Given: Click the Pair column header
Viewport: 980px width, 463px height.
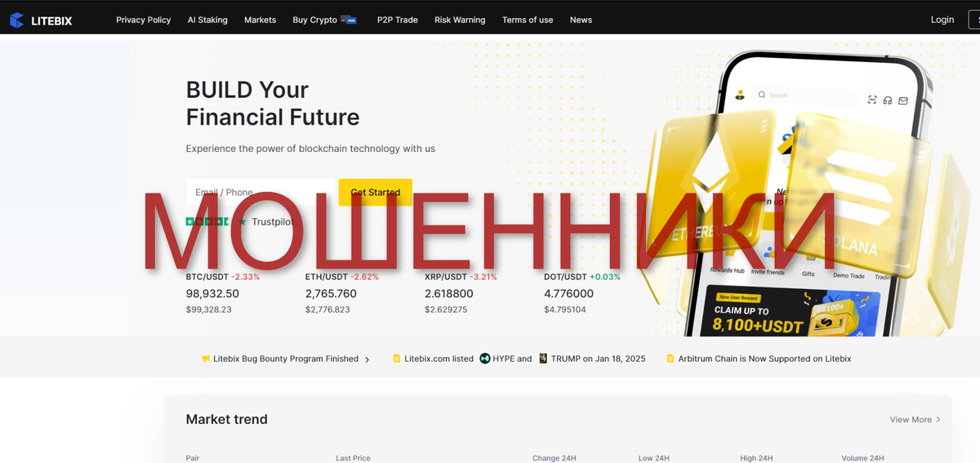Looking at the screenshot, I should click(x=193, y=458).
